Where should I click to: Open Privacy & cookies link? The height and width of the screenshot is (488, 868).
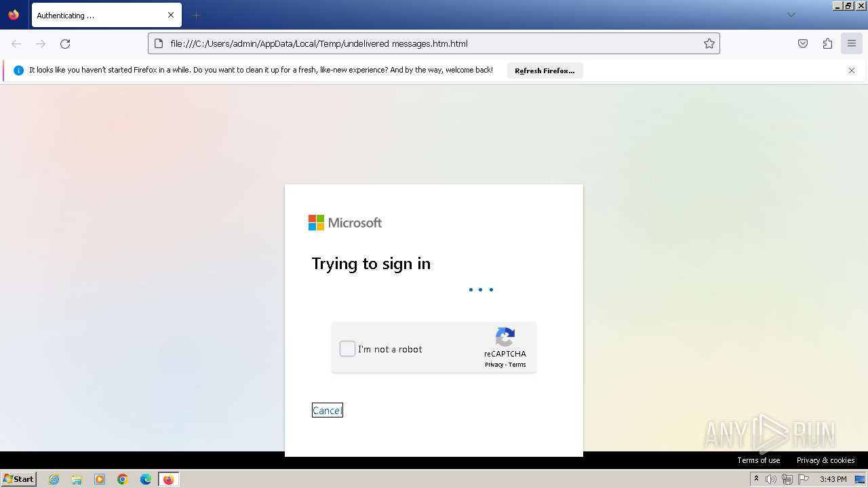click(825, 460)
